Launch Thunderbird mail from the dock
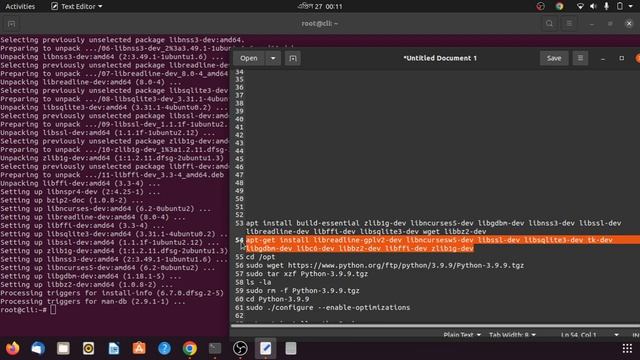This screenshot has height=360, width=640. point(38,348)
